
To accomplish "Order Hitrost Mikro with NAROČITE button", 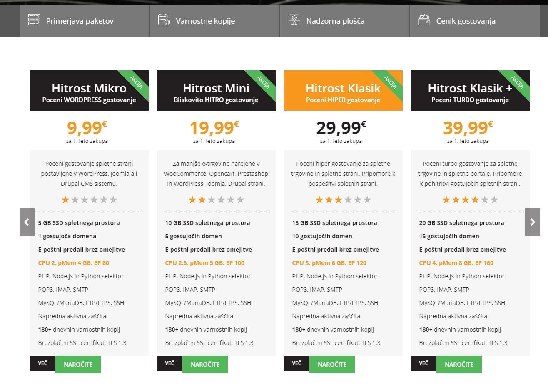I will point(78,365).
